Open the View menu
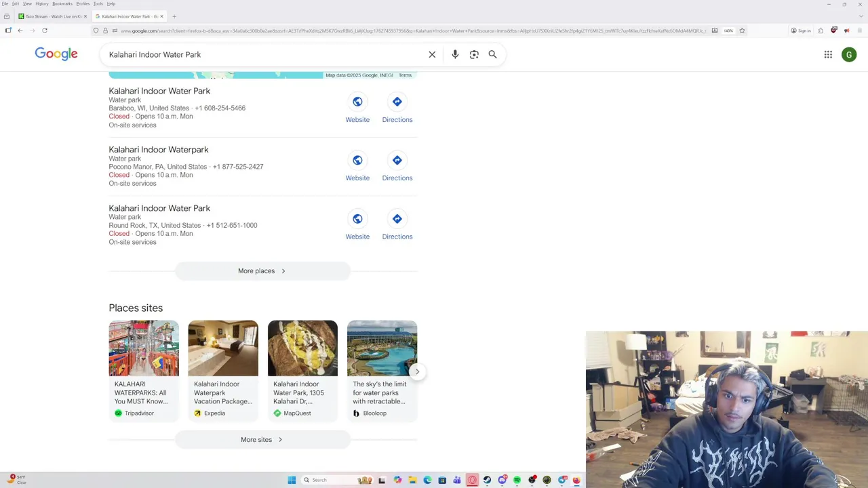Screen dimensions: 868x488 (x=27, y=3)
